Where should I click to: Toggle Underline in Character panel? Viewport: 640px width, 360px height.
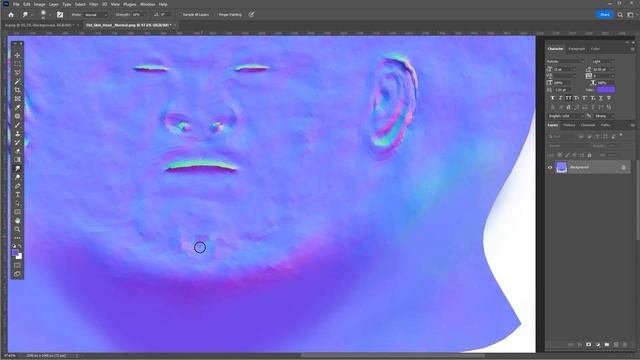click(601, 98)
